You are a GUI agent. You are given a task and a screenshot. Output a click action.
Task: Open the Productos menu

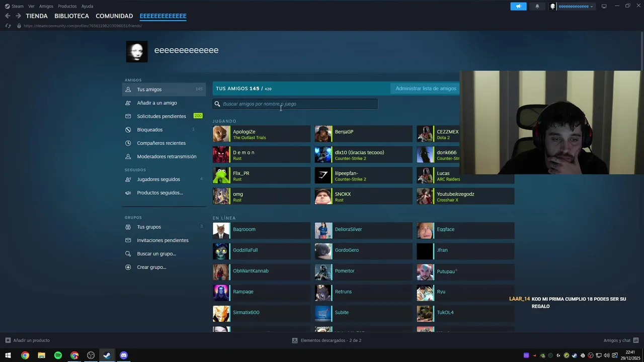67,7
